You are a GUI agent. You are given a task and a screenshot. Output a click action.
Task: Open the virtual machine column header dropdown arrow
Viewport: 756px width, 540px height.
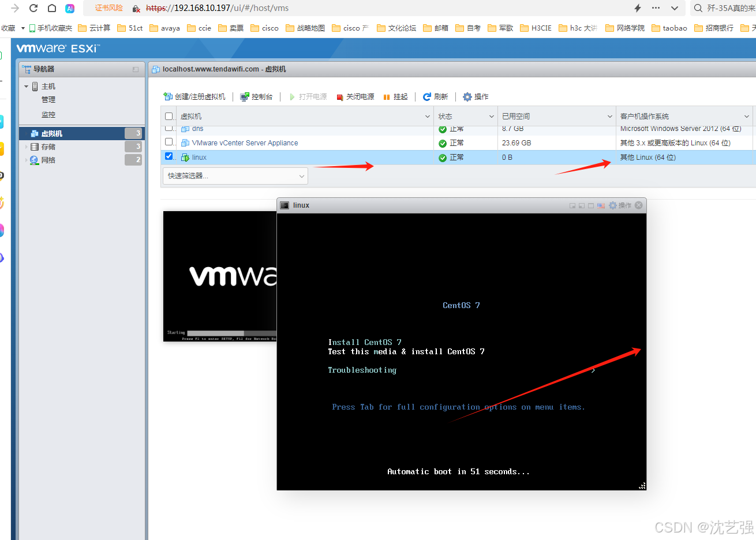[428, 117]
